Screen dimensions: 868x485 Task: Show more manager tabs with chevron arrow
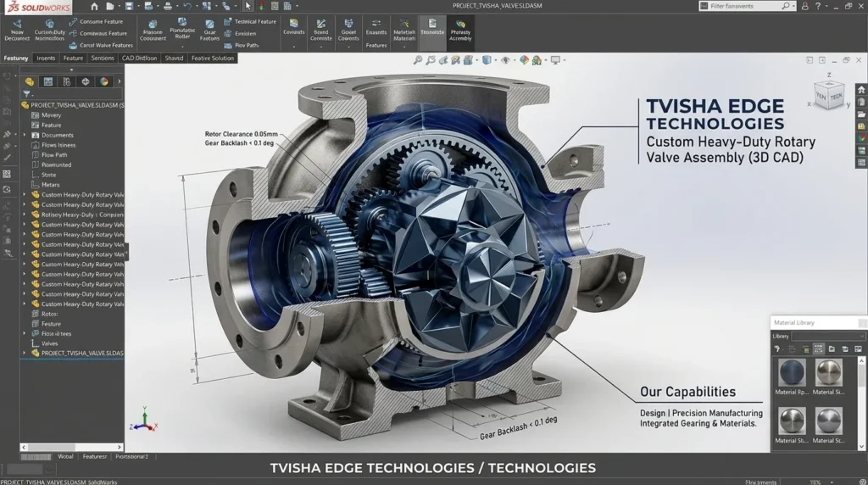[119, 81]
